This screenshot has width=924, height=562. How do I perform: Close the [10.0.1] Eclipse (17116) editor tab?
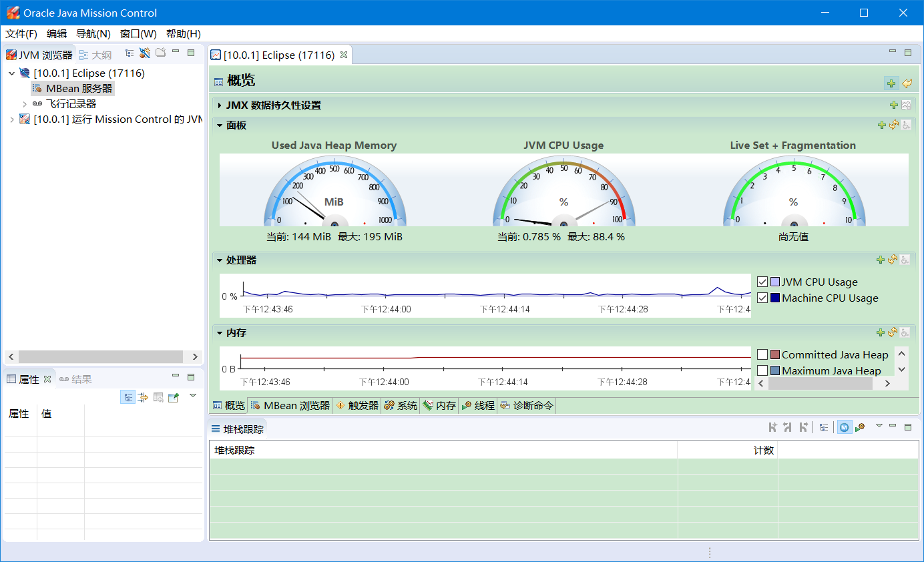tap(344, 55)
